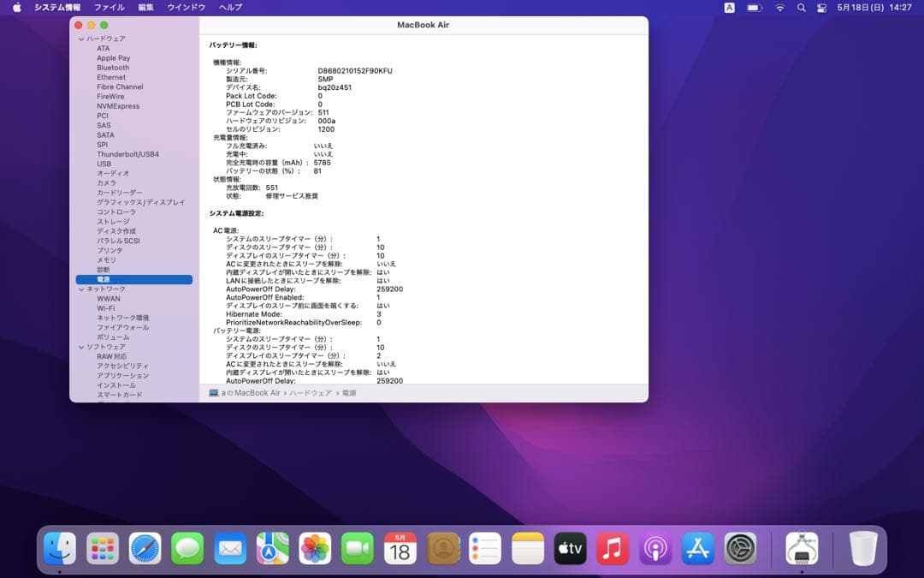Open the Apple TV app from the Dock
This screenshot has height=578, width=924.
click(570, 550)
